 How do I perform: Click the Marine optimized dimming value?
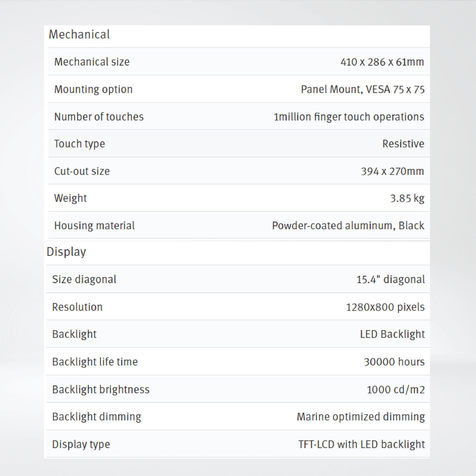(x=361, y=417)
